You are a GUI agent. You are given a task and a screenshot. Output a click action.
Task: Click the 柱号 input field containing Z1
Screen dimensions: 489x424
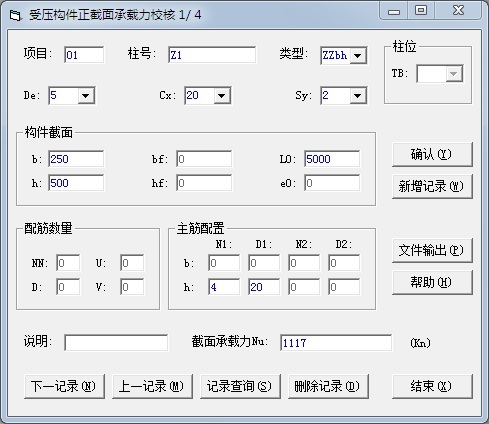click(212, 55)
